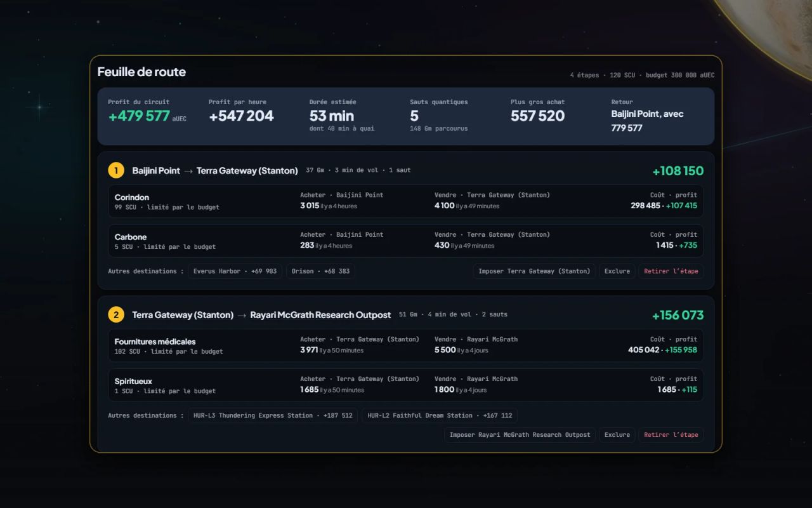
Task: Click the Retour Baijini Point summary
Action: pyautogui.click(x=648, y=121)
